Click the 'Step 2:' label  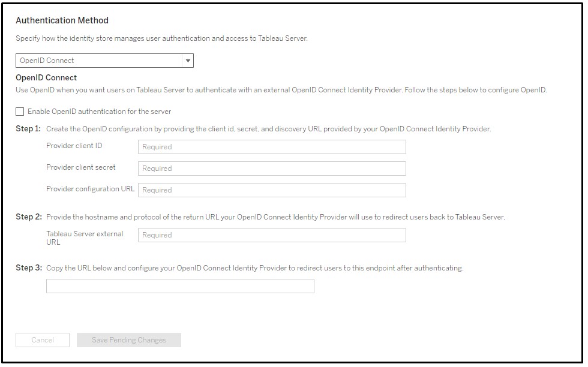click(28, 217)
